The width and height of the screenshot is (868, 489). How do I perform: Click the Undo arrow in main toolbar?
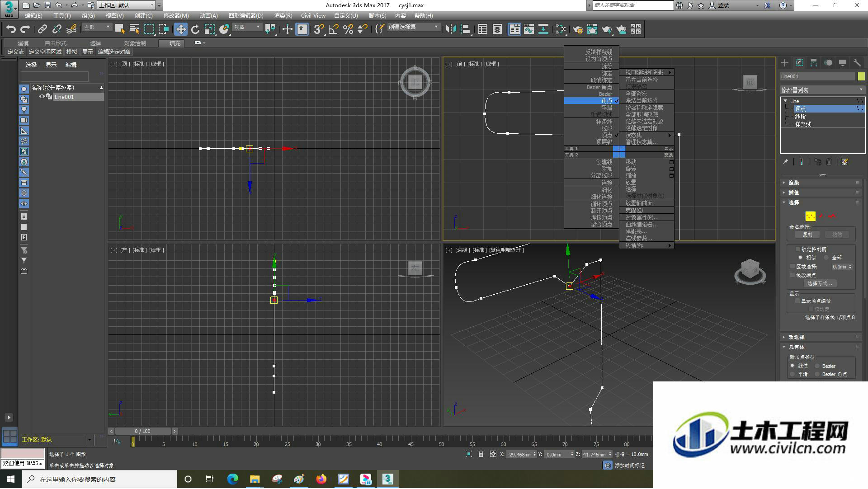point(11,29)
